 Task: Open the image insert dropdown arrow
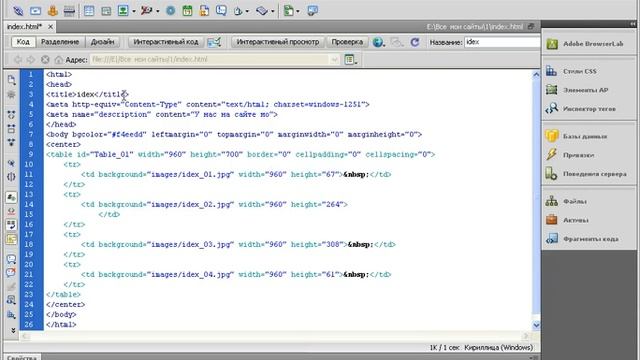click(134, 11)
